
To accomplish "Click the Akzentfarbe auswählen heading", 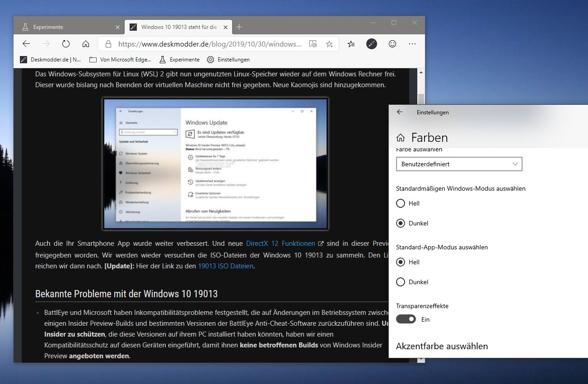I will point(442,346).
